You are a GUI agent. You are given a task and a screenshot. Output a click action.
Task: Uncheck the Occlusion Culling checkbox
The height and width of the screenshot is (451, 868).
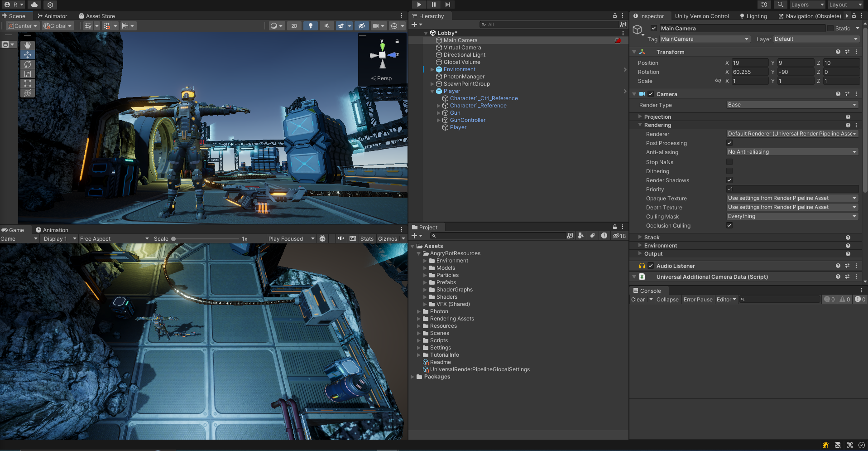point(729,226)
